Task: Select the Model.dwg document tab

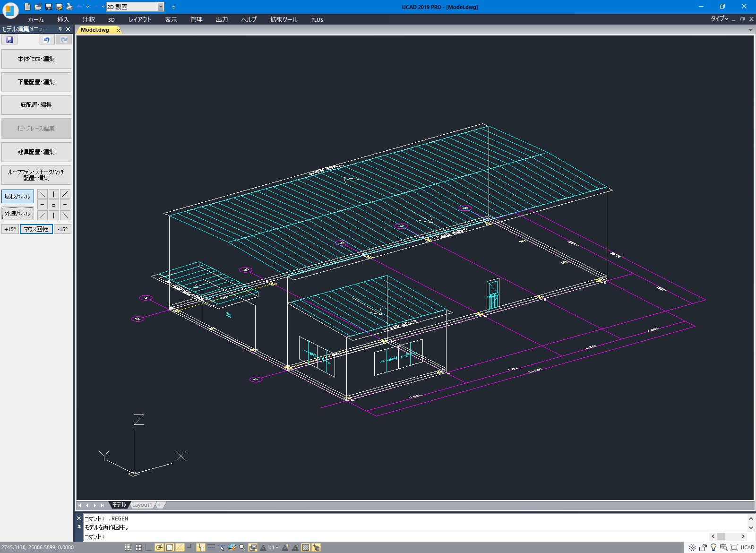Action: (95, 30)
